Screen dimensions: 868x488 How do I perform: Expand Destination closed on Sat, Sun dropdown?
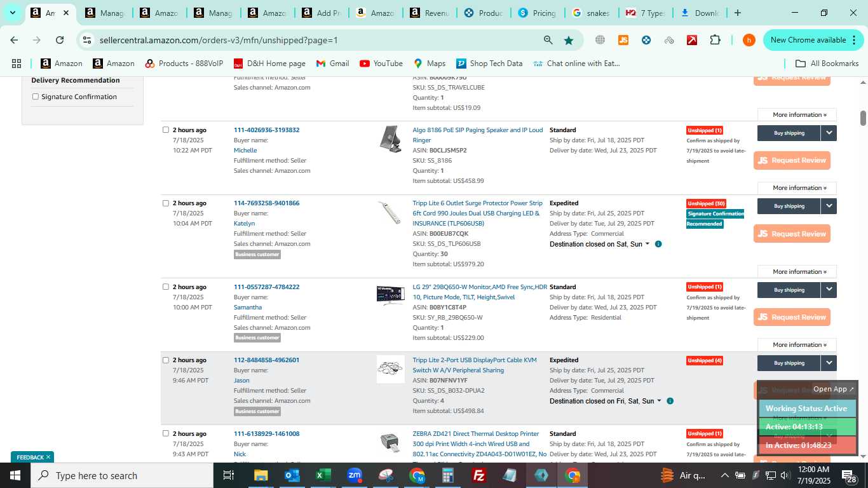(x=648, y=244)
